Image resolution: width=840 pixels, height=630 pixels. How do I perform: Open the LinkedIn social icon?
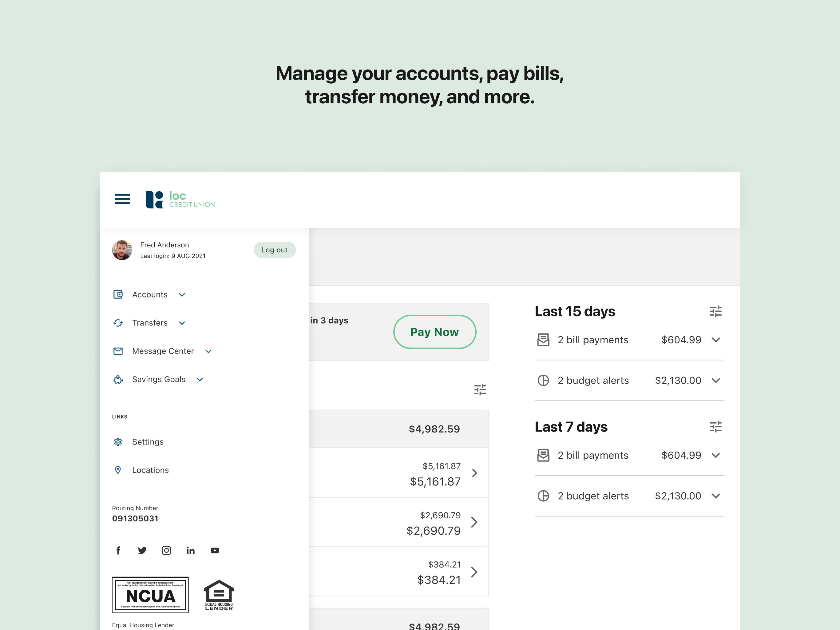191,551
